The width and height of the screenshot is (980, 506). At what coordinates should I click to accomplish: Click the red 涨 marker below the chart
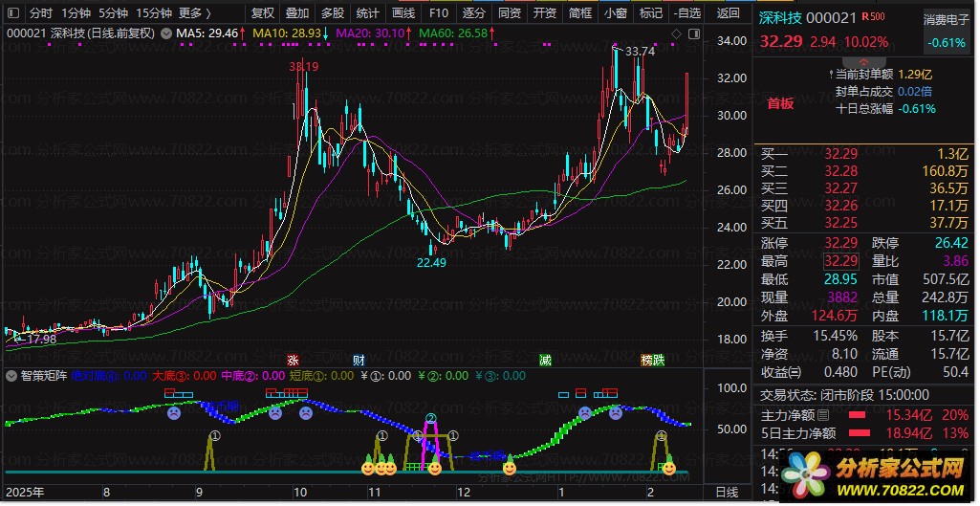[x=293, y=360]
